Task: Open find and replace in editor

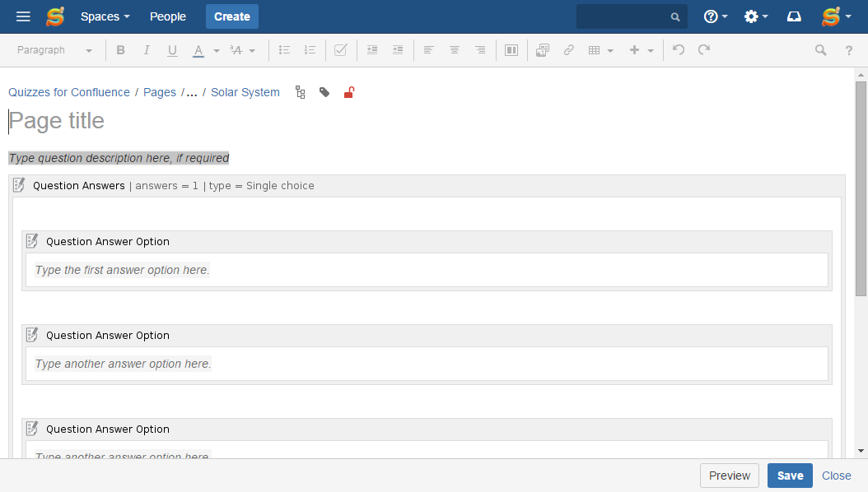Action: pyautogui.click(x=820, y=50)
